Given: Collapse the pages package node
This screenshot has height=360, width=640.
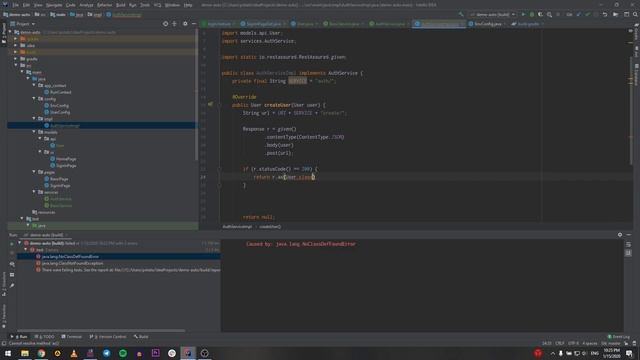Looking at the screenshot, I should pyautogui.click(x=34, y=172).
